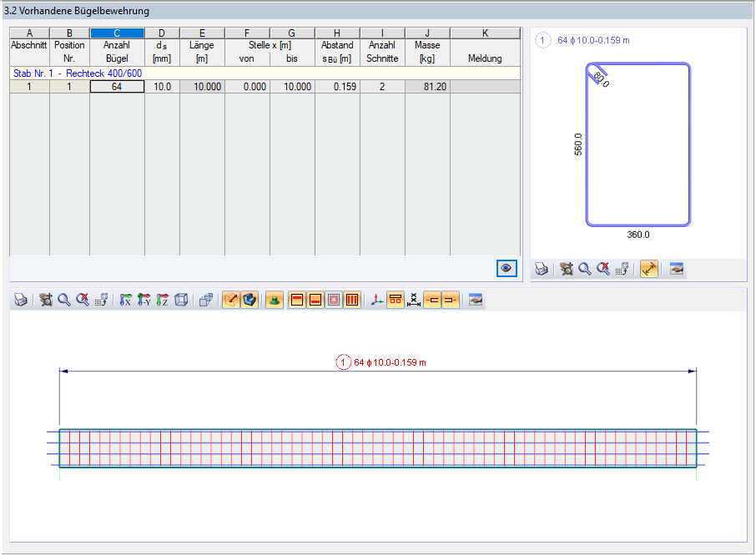Open the view hand-picture icon in beam toolbar
Image resolution: width=756 pixels, height=556 pixels.
476,300
